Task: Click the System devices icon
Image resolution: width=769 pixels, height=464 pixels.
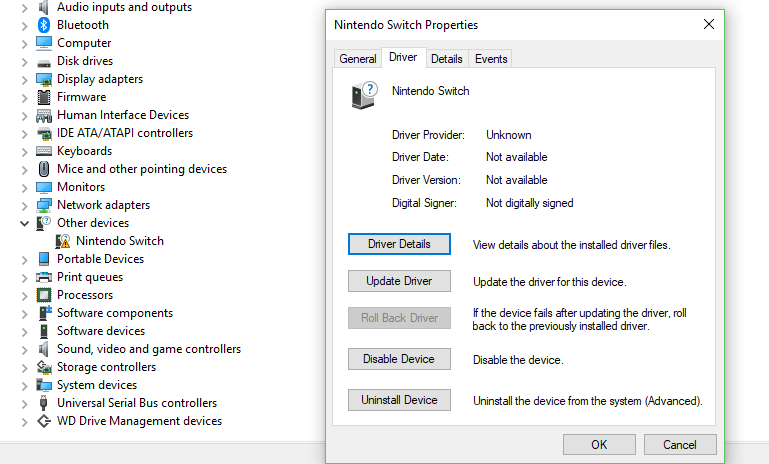Action: (44, 386)
